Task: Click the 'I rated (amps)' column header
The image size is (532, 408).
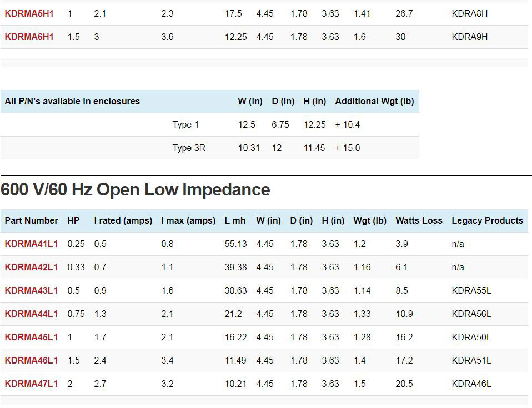Action: tap(123, 221)
